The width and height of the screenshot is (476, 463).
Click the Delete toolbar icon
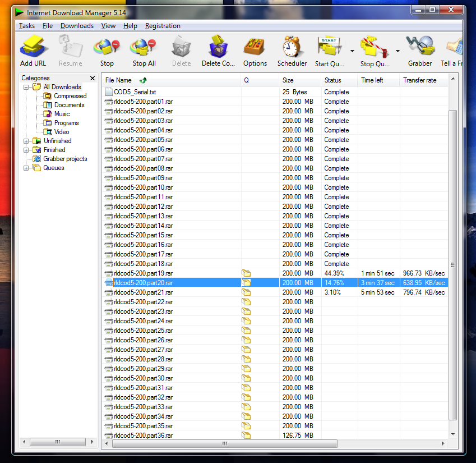click(x=181, y=46)
